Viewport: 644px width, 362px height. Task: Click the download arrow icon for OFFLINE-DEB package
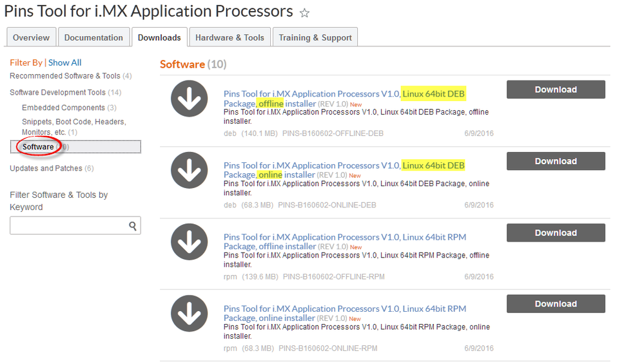point(190,99)
